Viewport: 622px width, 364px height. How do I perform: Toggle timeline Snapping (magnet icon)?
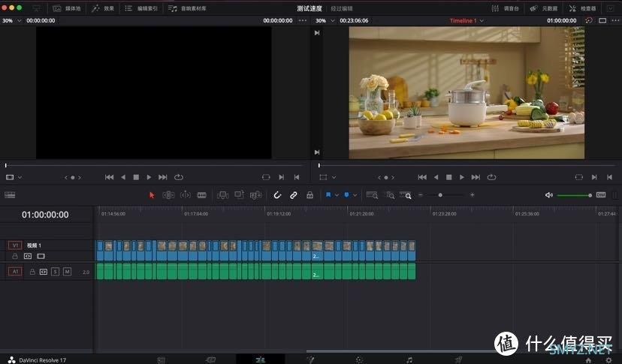tap(277, 195)
